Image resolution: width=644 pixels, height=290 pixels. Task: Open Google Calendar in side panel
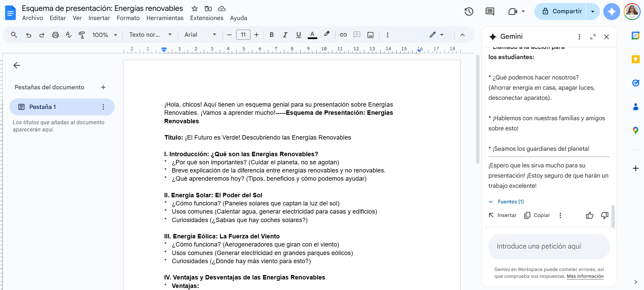636,35
